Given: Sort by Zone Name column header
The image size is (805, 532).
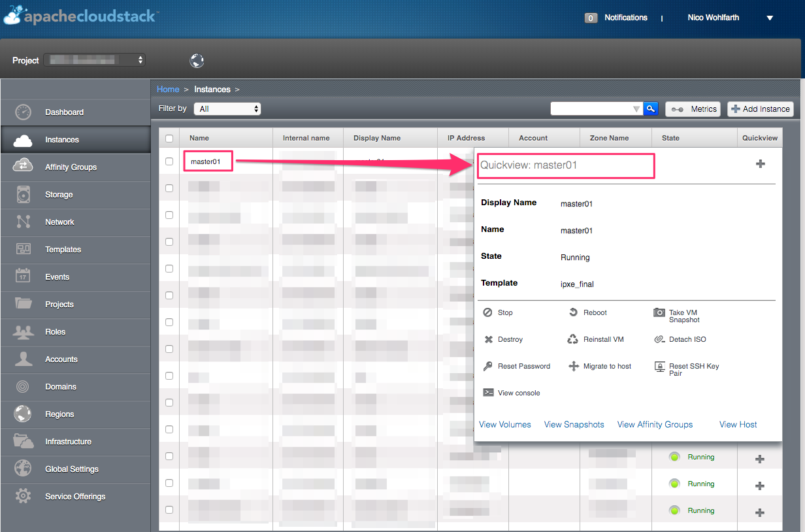Looking at the screenshot, I should click(610, 138).
